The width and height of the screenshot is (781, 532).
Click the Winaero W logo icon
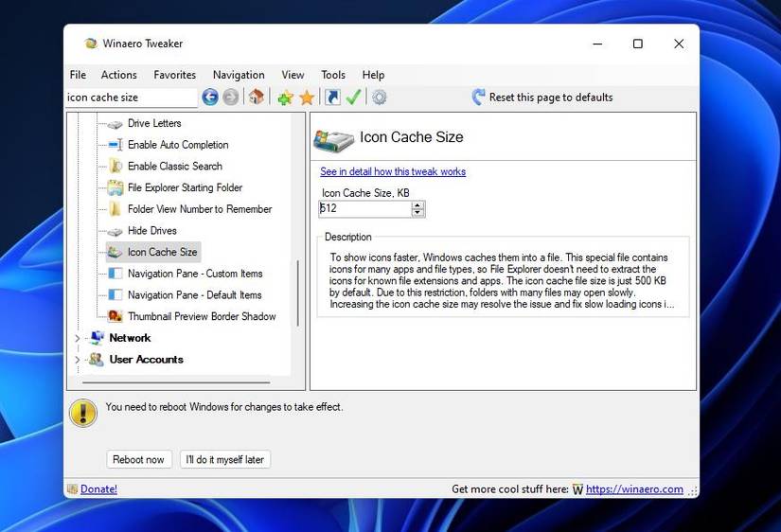[x=577, y=489]
